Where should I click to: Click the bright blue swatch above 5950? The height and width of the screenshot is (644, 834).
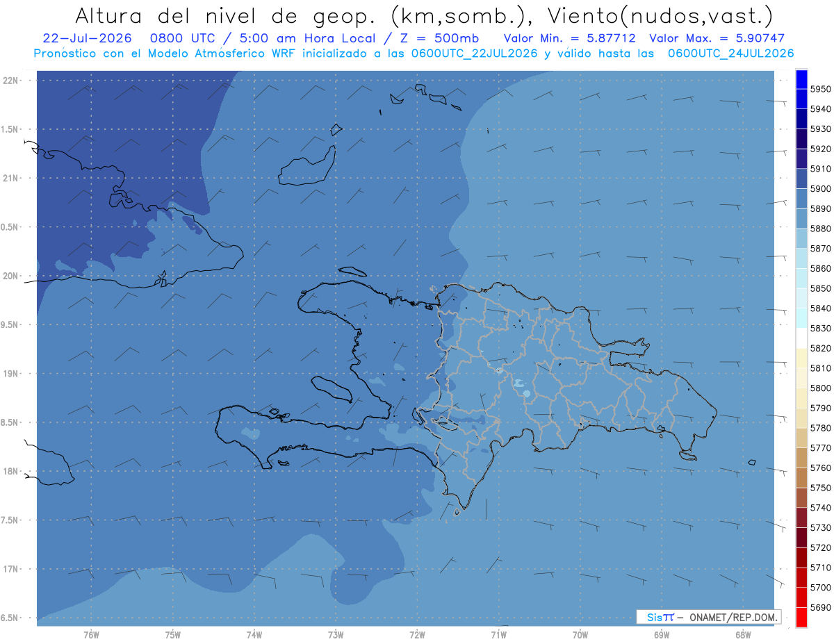click(x=801, y=79)
